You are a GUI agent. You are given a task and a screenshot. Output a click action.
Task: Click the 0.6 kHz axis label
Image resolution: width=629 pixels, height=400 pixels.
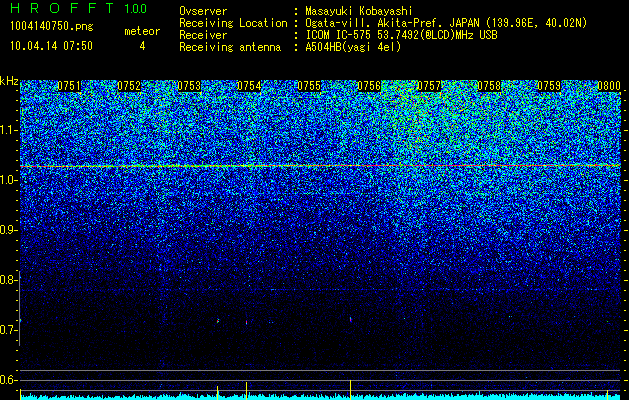pos(8,380)
